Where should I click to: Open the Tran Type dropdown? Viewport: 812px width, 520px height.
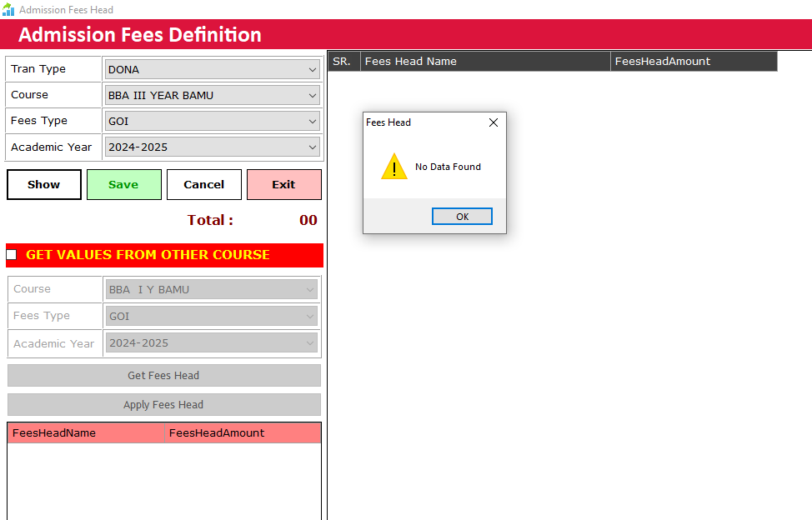(212, 70)
